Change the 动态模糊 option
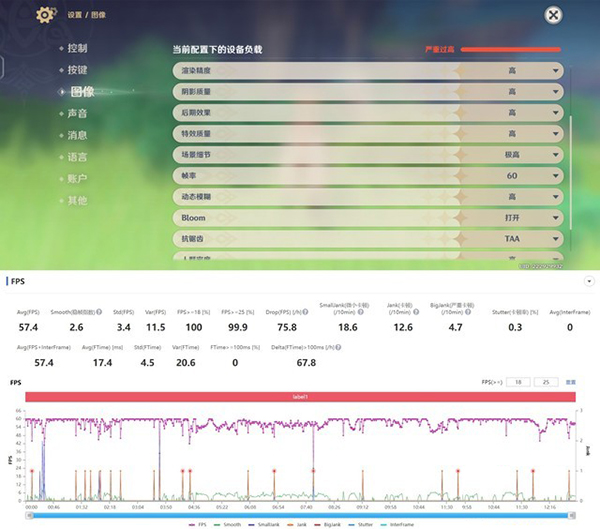 (x=511, y=197)
